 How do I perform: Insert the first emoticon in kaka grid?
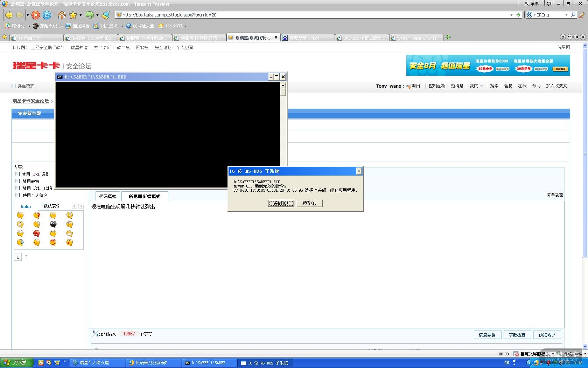point(20,215)
